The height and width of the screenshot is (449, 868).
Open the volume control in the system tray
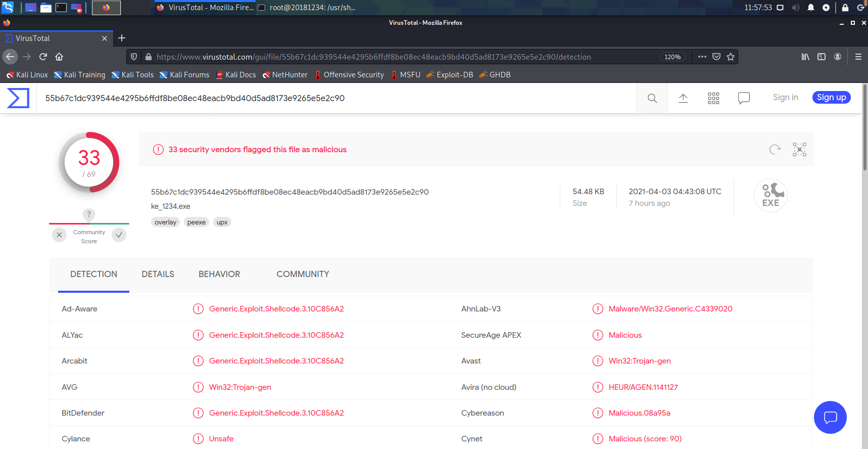796,8
